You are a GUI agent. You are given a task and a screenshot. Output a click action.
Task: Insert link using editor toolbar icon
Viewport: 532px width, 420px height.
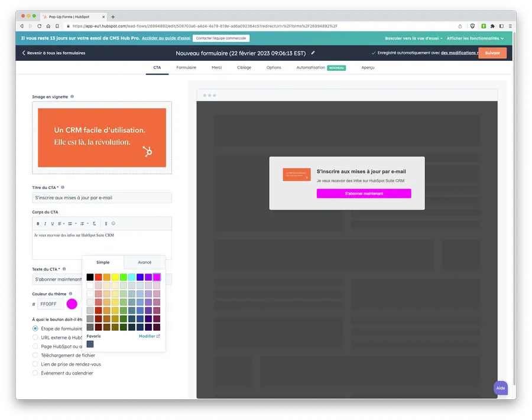click(106, 224)
